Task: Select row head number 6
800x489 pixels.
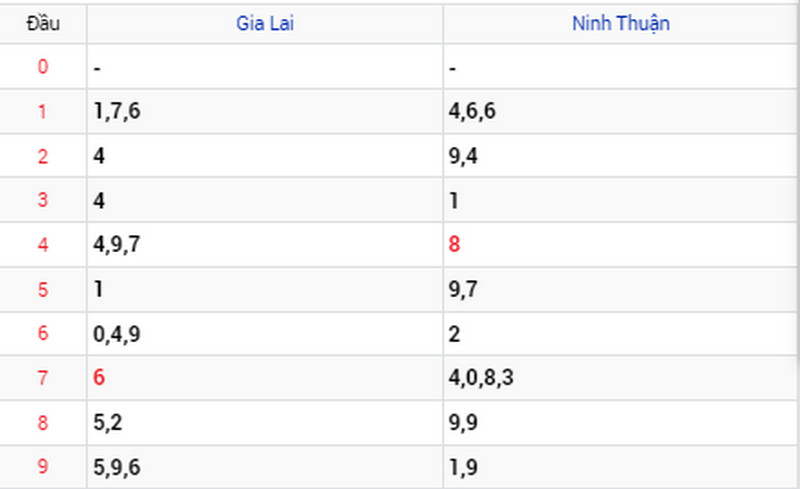Action: 43,333
